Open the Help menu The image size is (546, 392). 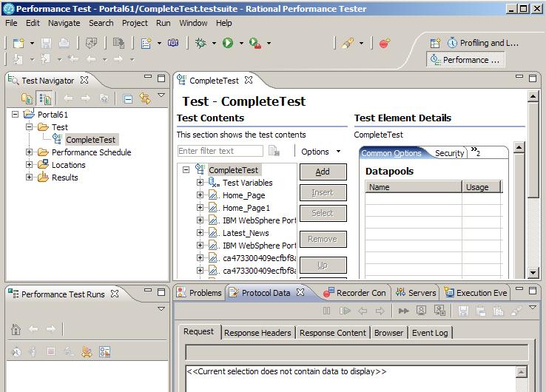coord(224,23)
